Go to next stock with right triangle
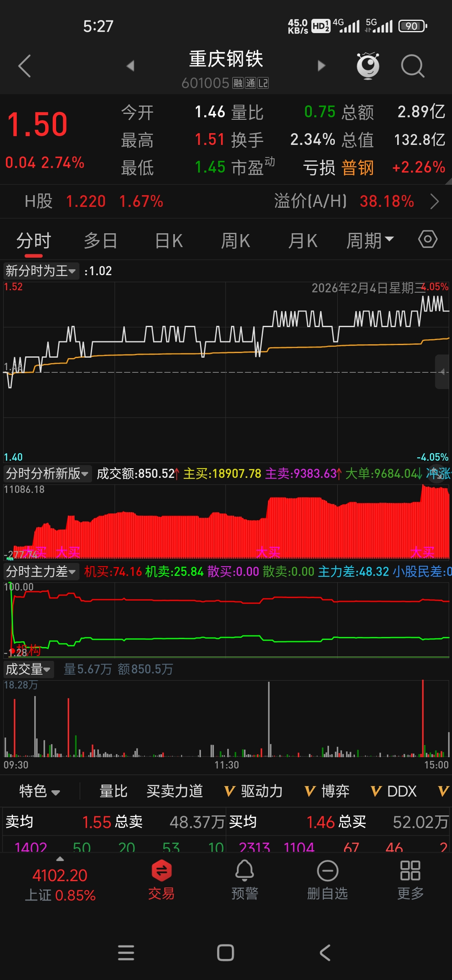The width and height of the screenshot is (452, 980). 321,66
